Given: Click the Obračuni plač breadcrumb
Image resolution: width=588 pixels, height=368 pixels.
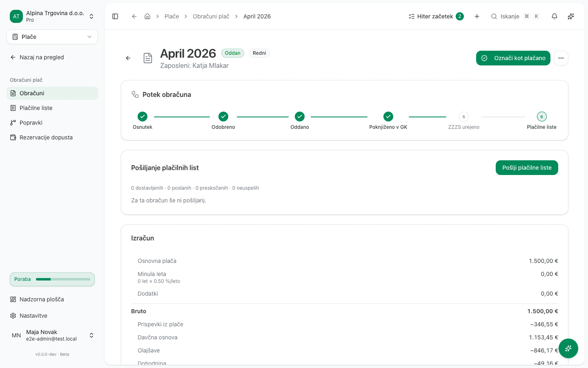Looking at the screenshot, I should click(211, 16).
